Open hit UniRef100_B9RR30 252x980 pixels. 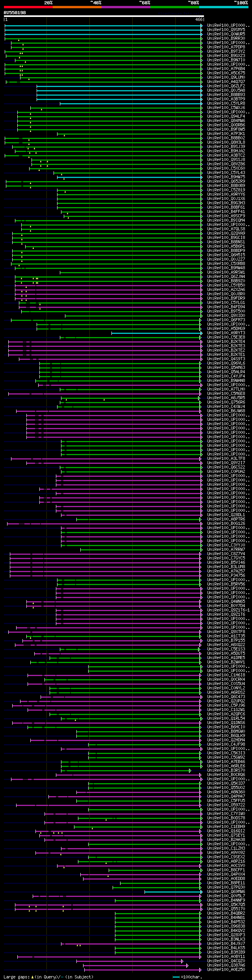pyautogui.click(x=226, y=38)
